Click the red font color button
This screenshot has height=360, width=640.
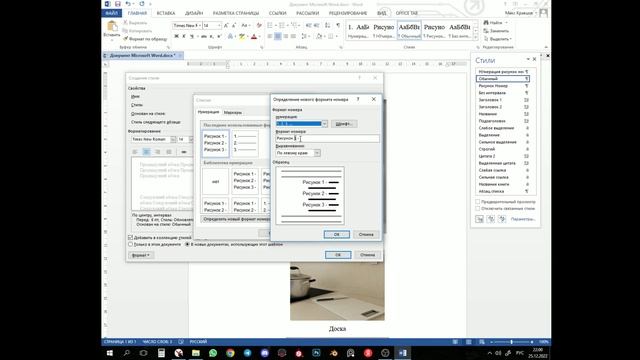(x=254, y=36)
